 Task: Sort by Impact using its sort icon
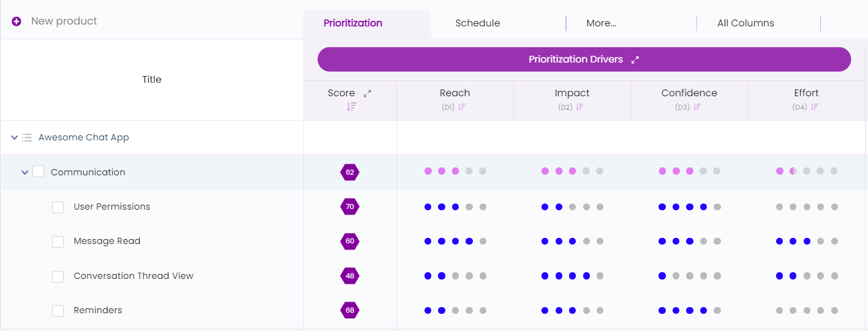coord(579,107)
